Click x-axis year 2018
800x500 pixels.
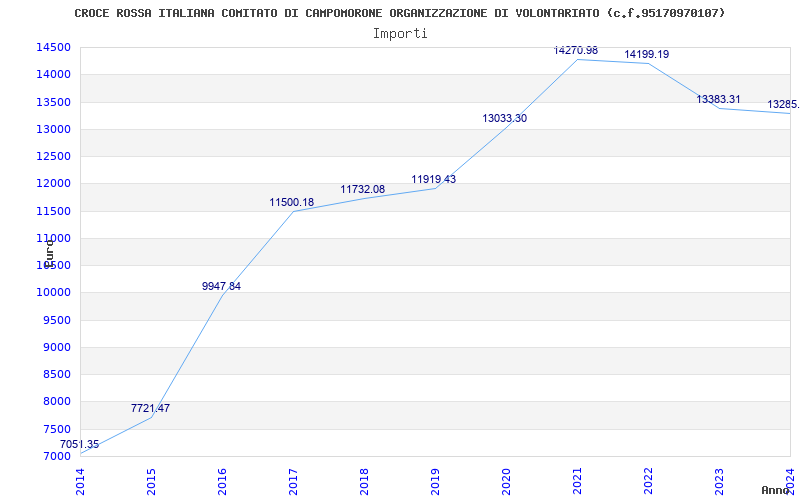point(364,482)
